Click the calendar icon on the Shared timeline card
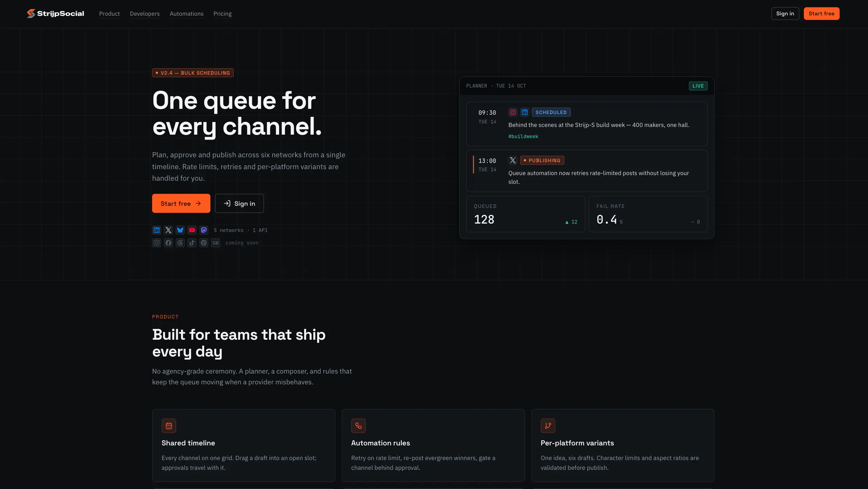The image size is (868, 489). 169,426
